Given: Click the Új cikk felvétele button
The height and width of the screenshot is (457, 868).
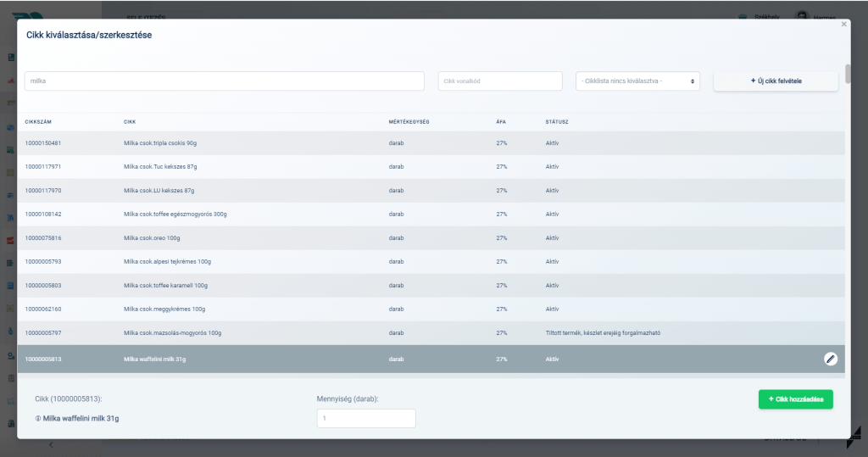Looking at the screenshot, I should pos(776,81).
